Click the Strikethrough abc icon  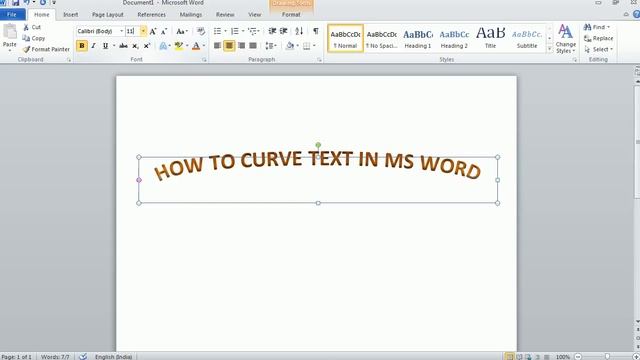click(x=123, y=46)
